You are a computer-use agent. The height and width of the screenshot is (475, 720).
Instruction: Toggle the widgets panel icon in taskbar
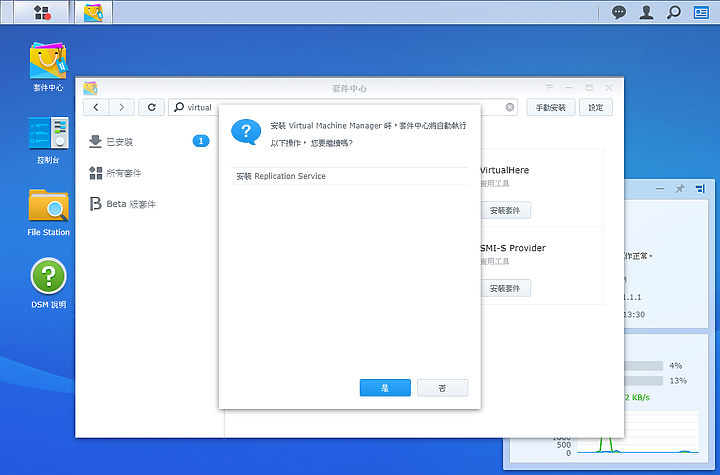click(701, 12)
